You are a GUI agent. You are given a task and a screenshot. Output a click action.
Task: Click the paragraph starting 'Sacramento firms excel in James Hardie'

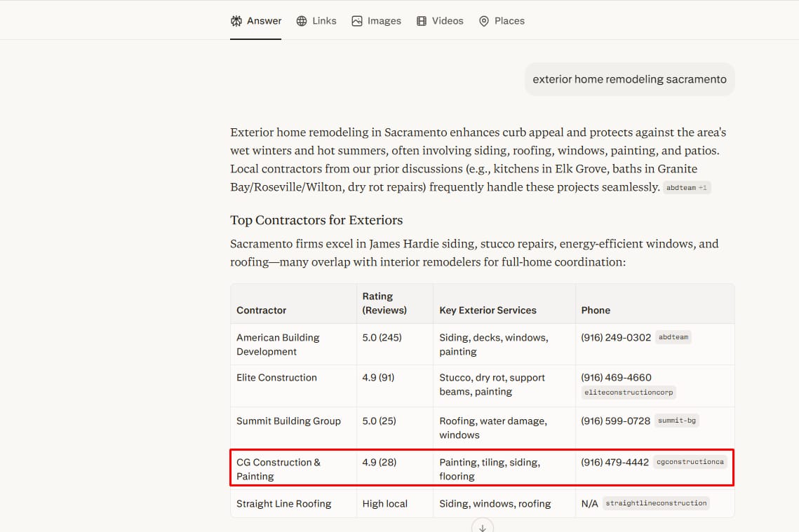click(x=474, y=253)
